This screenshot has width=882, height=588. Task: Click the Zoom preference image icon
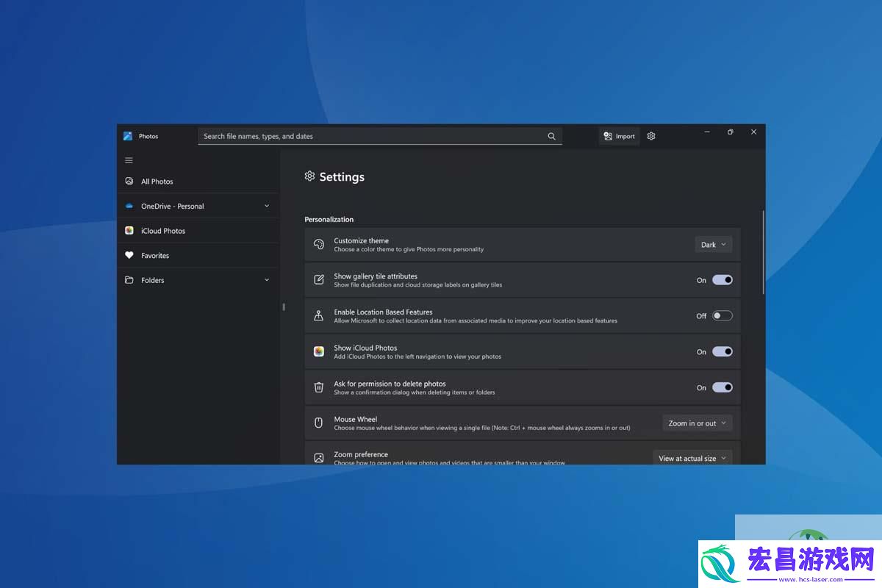(319, 458)
